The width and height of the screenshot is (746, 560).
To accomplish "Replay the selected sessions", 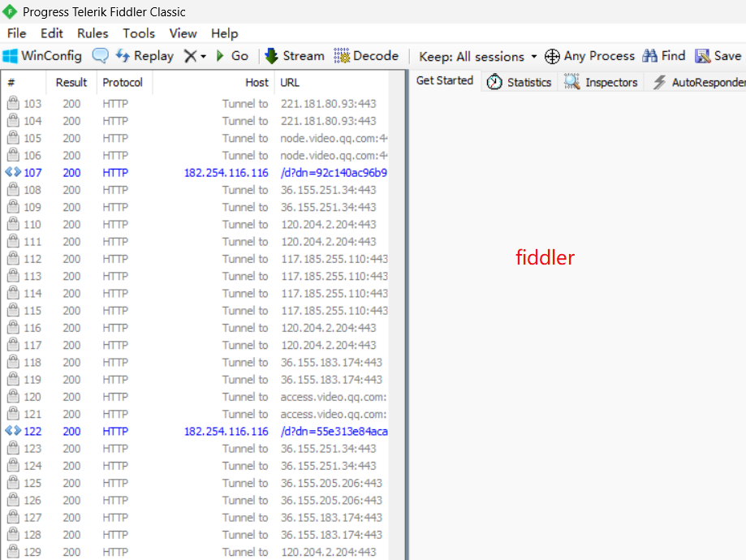I will 144,56.
